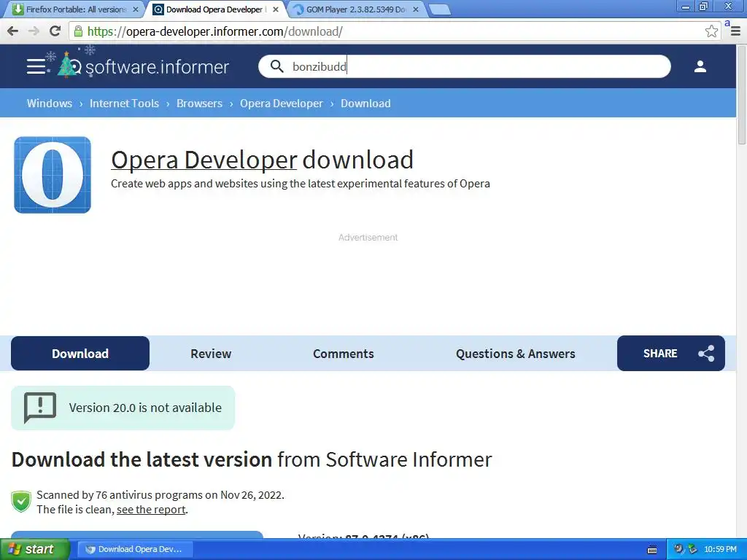
Task: Open the Questions & Answers tab
Action: (x=516, y=354)
